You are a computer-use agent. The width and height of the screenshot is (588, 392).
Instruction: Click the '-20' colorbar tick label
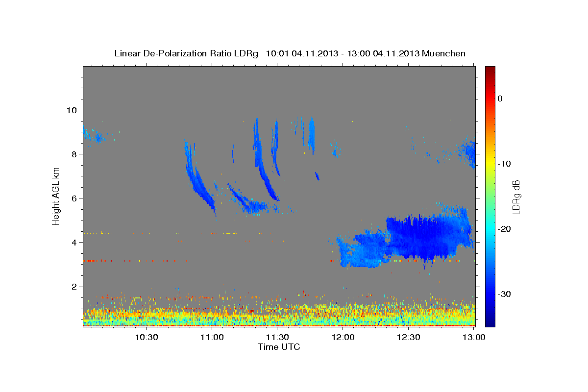coord(505,229)
